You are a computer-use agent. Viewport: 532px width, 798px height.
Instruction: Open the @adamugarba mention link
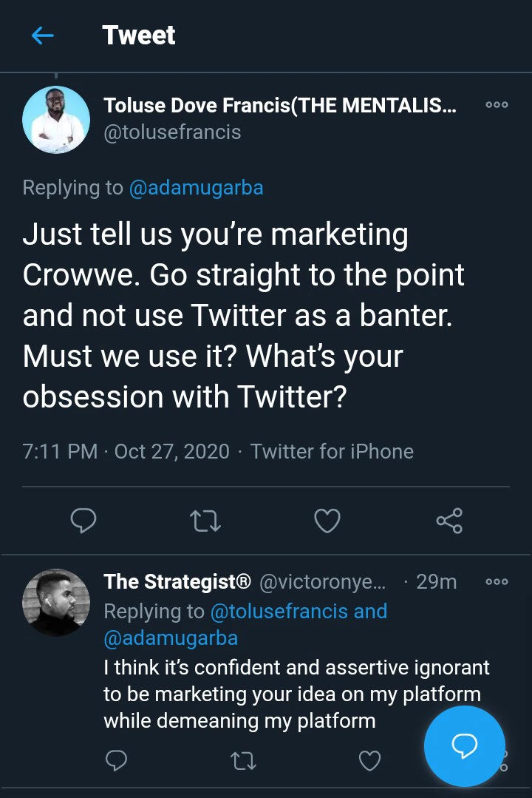pos(196,188)
